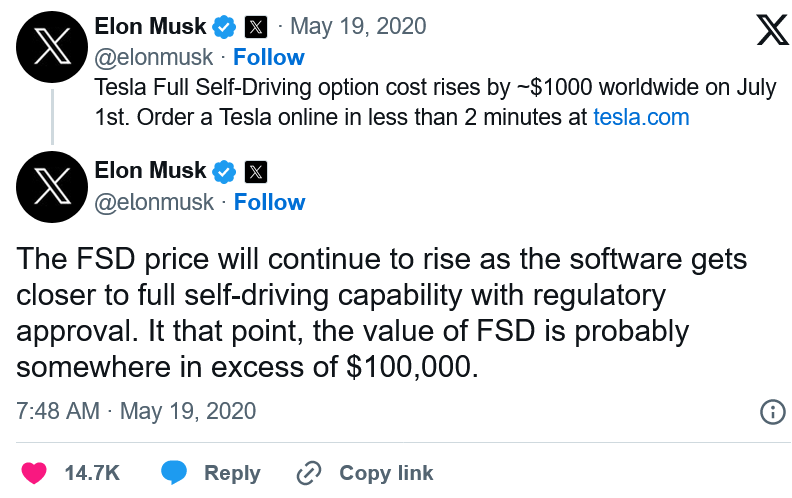The image size is (792, 498).
Task: Click the X logo in top-right corner
Action: (x=772, y=29)
